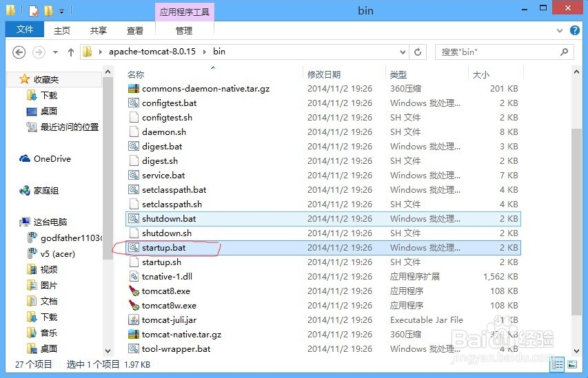Expand breadcrumb arrow before bin
The width and height of the screenshot is (588, 378).
click(204, 52)
